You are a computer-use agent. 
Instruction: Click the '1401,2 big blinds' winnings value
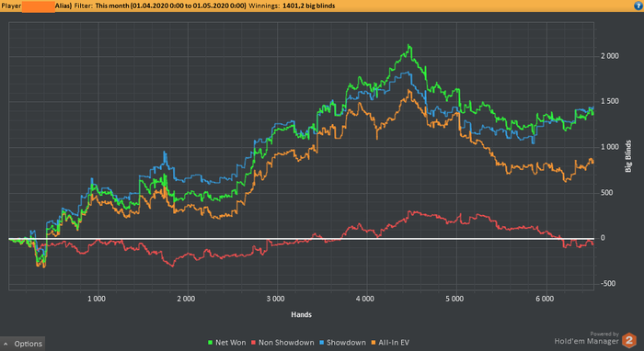pyautogui.click(x=309, y=6)
